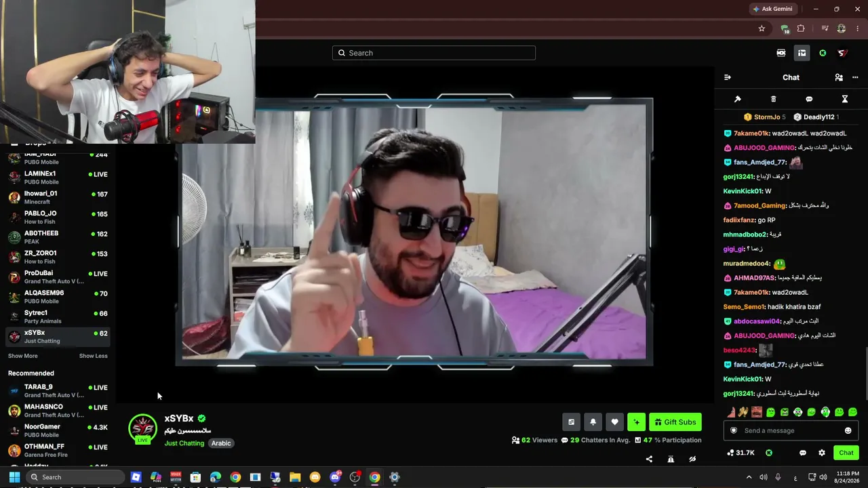This screenshot has width=868, height=488.
Task: Open ZR_ZORO1 channel in sidebar
Action: click(x=58, y=257)
